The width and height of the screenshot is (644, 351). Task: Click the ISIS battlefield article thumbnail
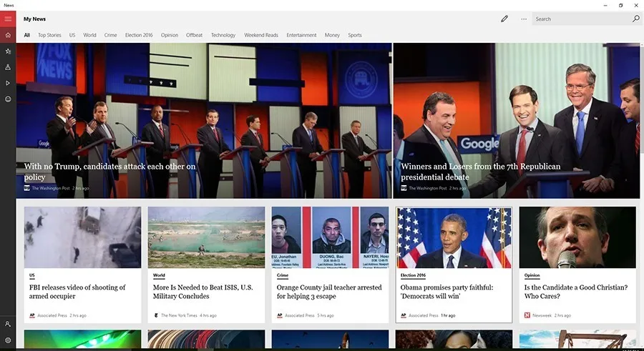pyautogui.click(x=206, y=237)
